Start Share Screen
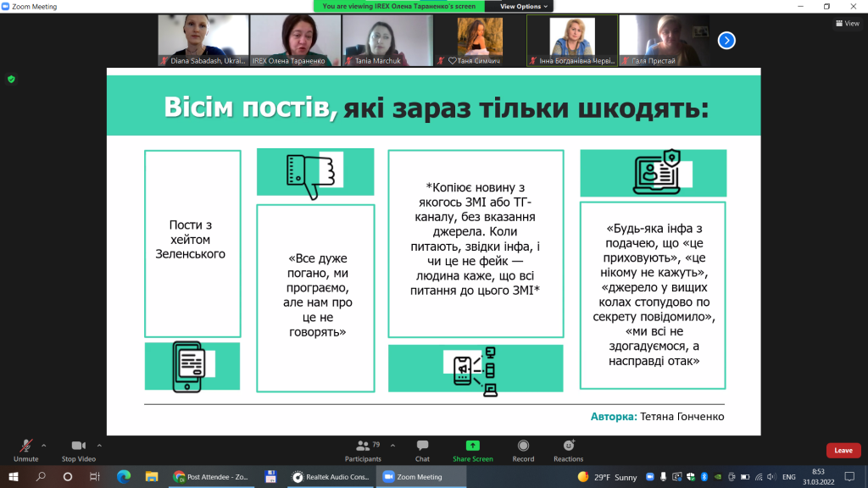Image resolution: width=868 pixels, height=488 pixels. pyautogui.click(x=473, y=451)
